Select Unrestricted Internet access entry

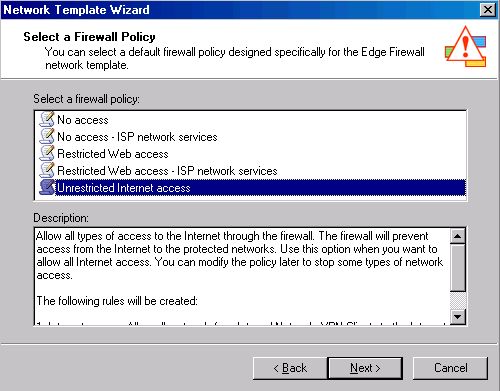(x=261, y=188)
